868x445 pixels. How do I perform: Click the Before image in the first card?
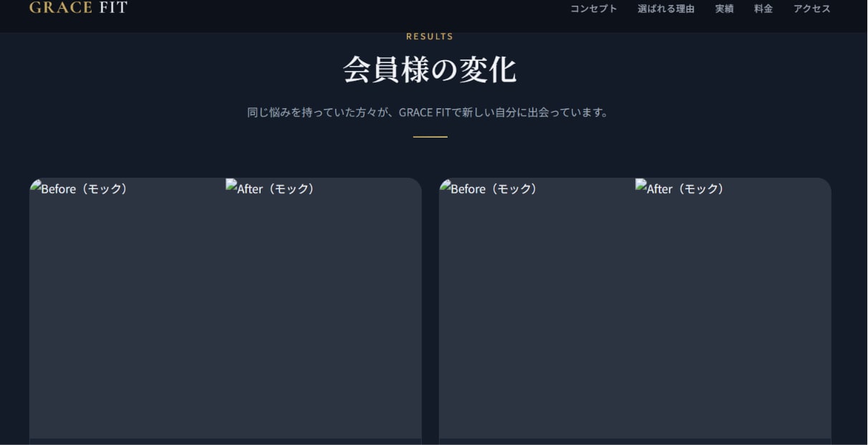pyautogui.click(x=127, y=308)
